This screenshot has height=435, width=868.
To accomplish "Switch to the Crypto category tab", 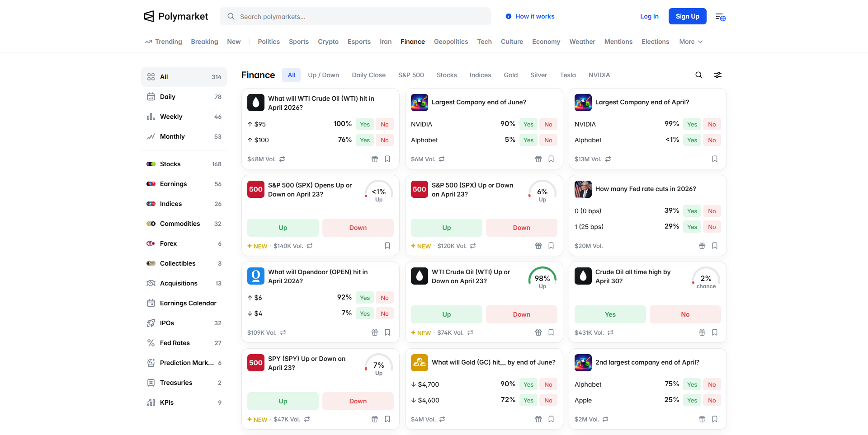I will click(x=328, y=42).
